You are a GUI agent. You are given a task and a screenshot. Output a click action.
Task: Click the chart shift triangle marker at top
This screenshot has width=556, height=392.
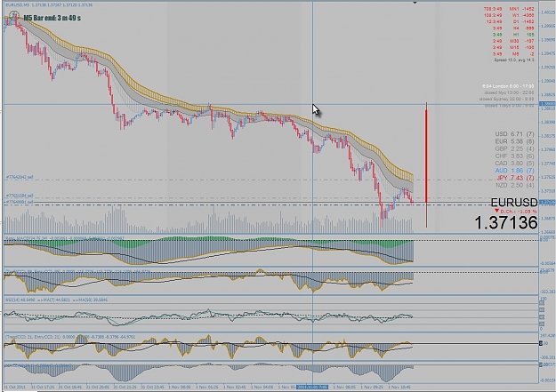(x=415, y=3)
